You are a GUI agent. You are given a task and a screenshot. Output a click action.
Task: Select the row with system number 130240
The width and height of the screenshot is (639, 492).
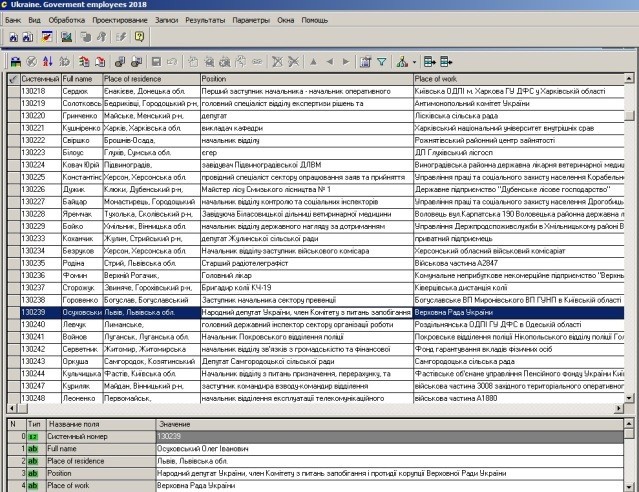33,324
